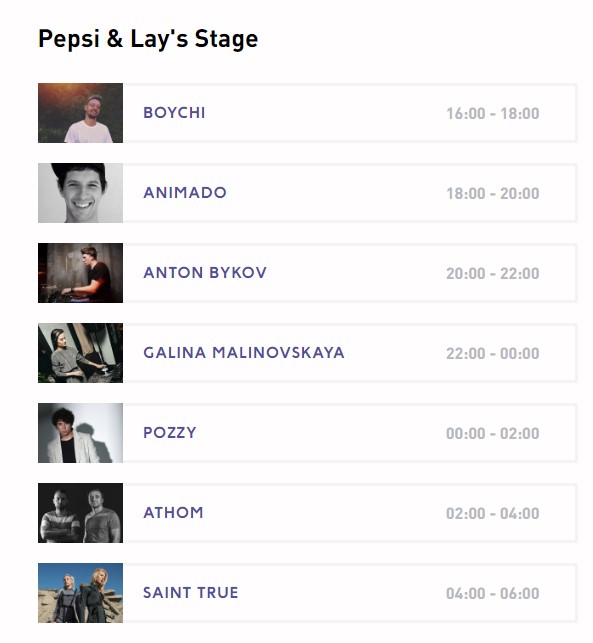Click the ANTON BYKOV artist name
Image resolution: width=593 pixels, height=643 pixels.
point(205,273)
